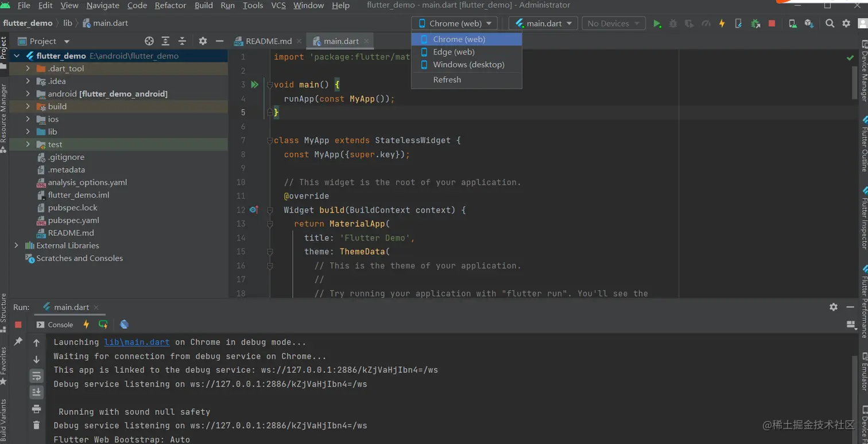Toggle scroll to end in console
This screenshot has height=444, width=868.
tap(36, 392)
